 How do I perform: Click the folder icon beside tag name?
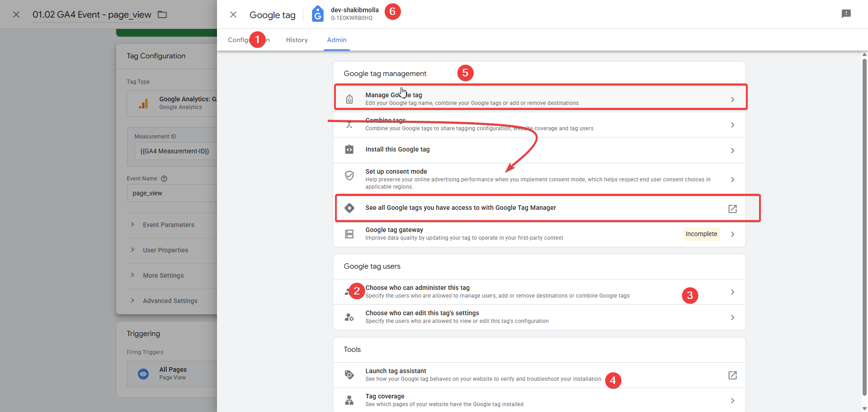(162, 14)
